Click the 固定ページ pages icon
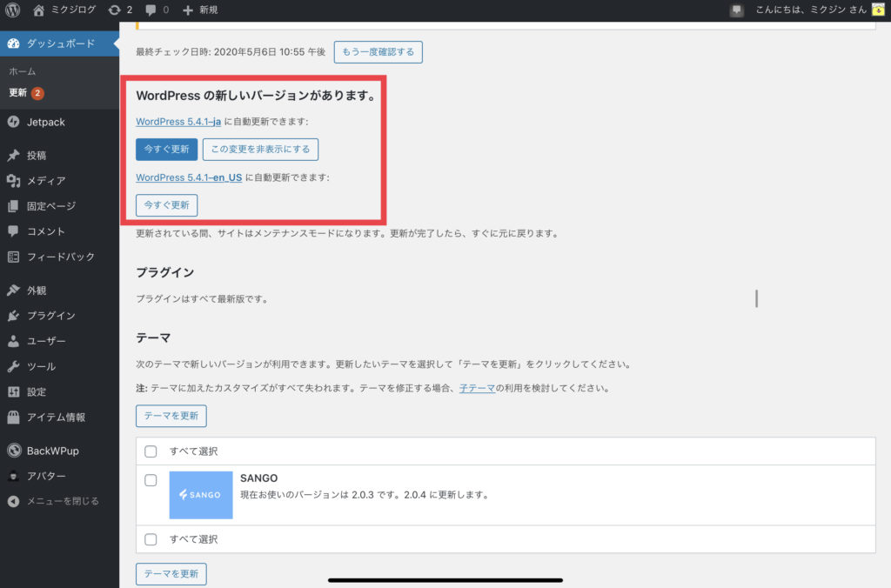This screenshot has height=588, width=891. (x=13, y=205)
